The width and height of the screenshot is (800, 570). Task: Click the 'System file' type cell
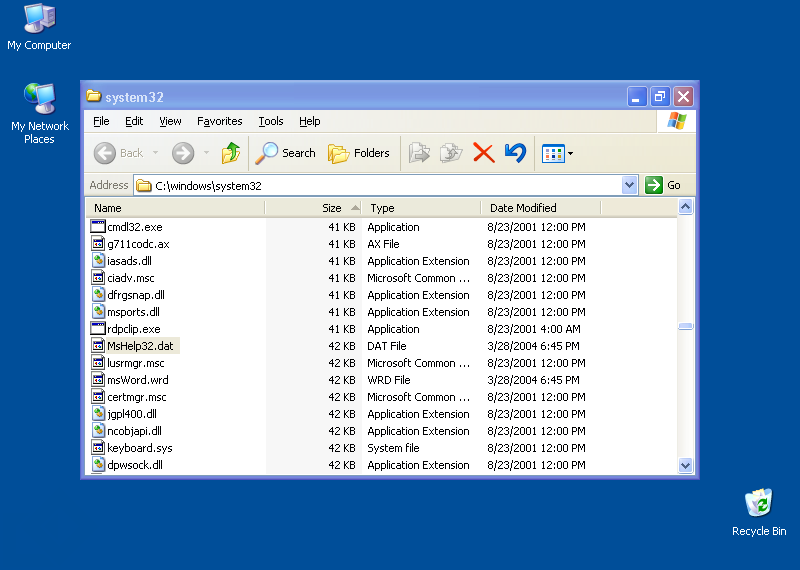393,448
